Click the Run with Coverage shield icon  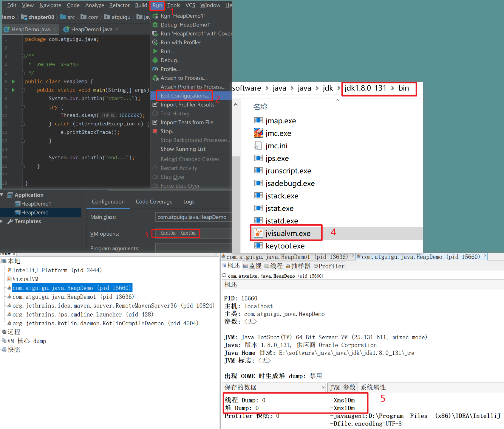(155, 34)
